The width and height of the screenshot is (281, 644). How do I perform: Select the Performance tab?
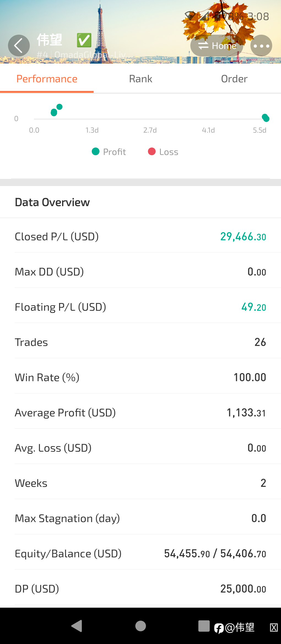coord(47,79)
